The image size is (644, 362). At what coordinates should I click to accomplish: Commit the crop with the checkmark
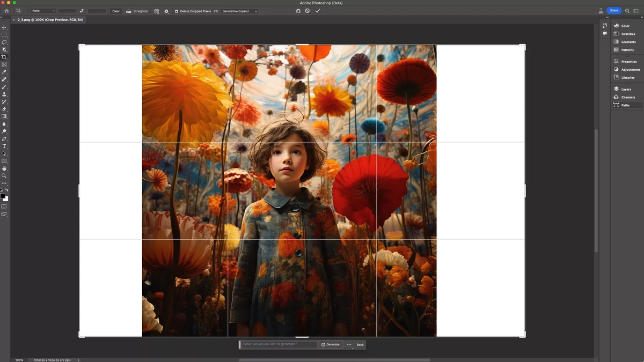[318, 11]
